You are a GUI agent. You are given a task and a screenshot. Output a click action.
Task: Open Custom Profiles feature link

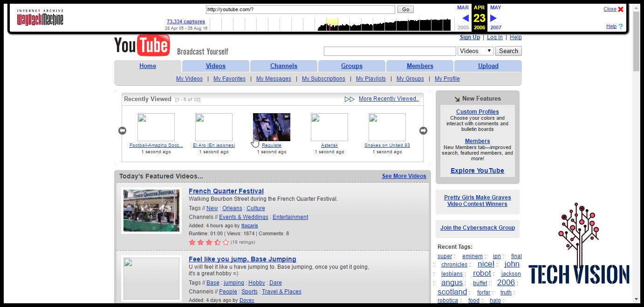pyautogui.click(x=477, y=112)
